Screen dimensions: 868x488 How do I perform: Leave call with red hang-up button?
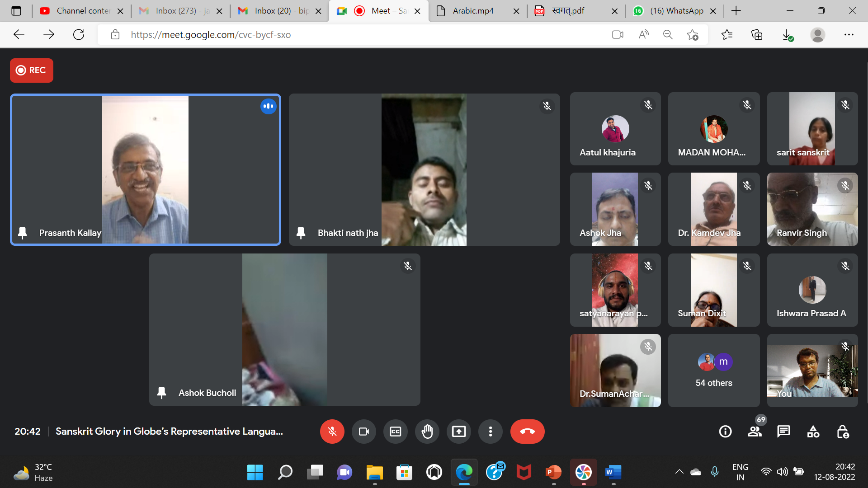(527, 432)
